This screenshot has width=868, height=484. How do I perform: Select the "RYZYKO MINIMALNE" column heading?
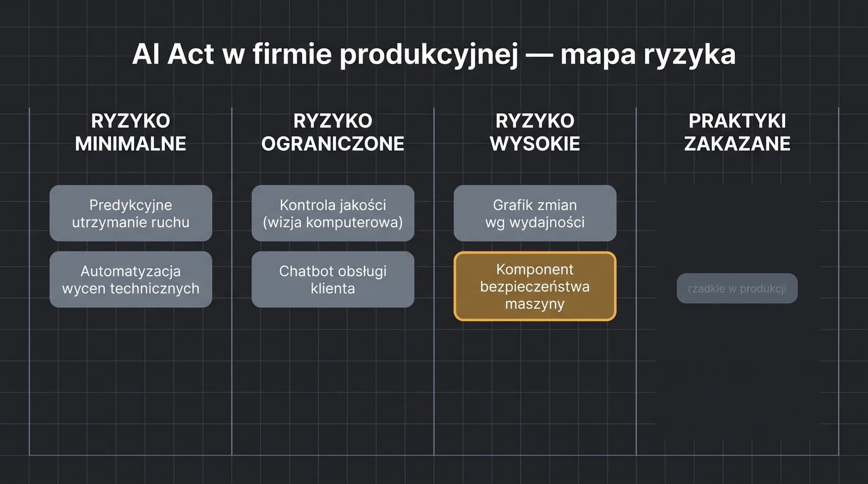click(131, 132)
